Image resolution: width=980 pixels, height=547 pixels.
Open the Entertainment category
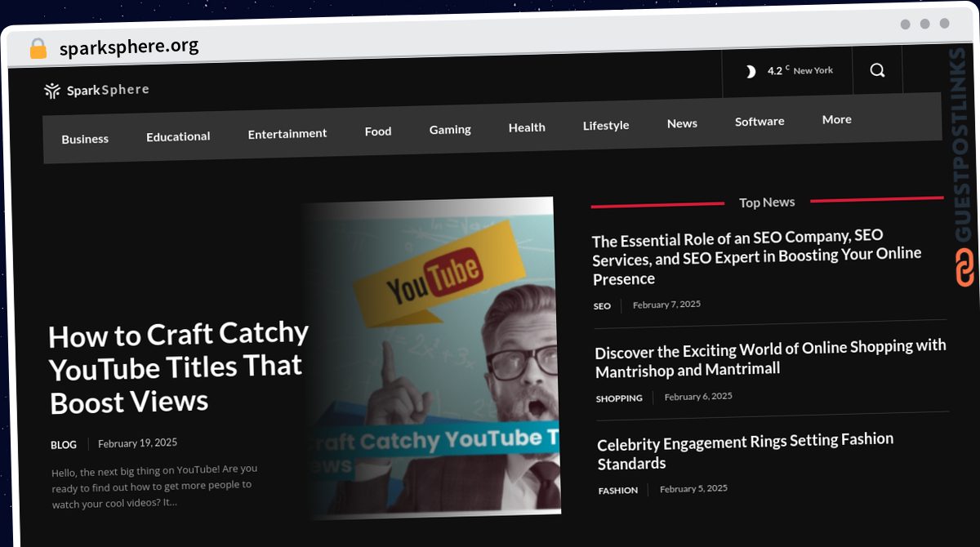(x=287, y=133)
